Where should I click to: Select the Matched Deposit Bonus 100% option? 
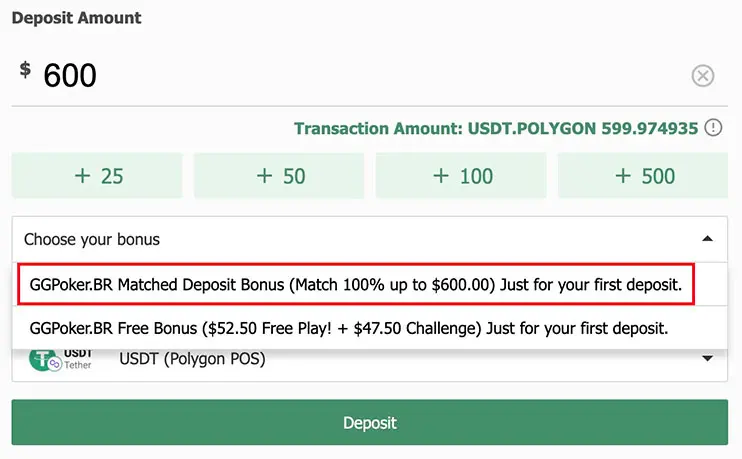356,285
